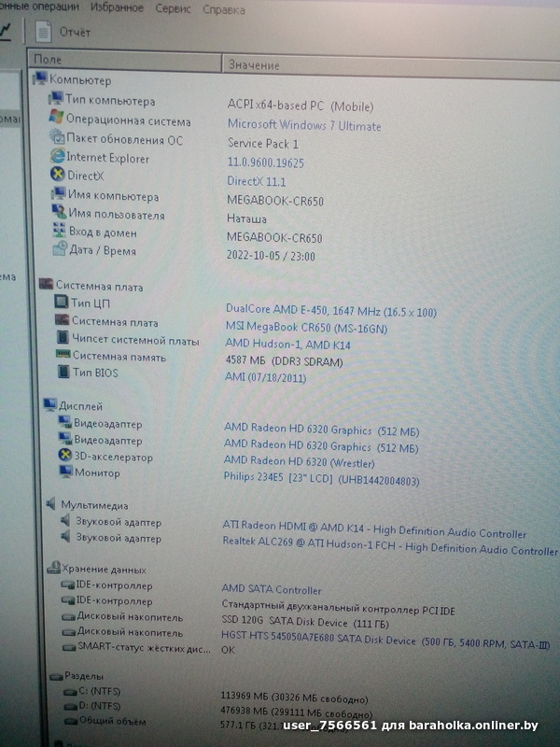Open the Сервис menu

pos(173,8)
